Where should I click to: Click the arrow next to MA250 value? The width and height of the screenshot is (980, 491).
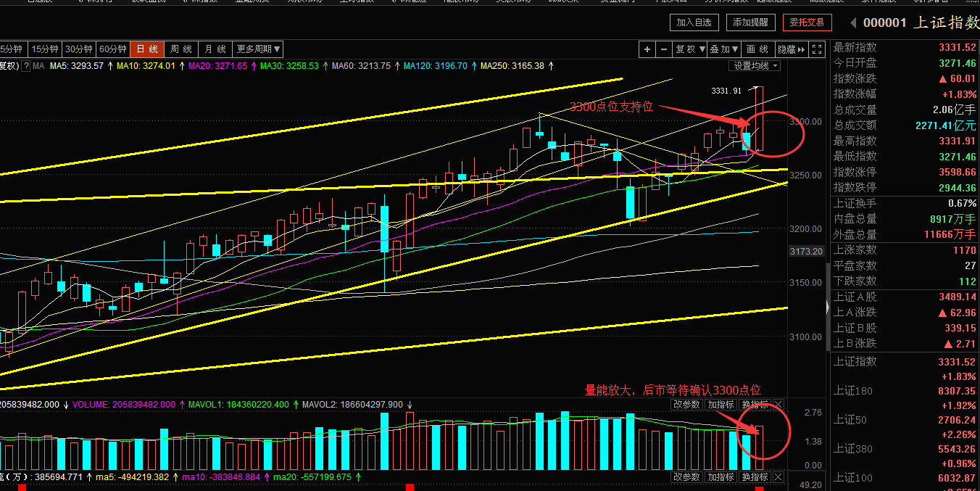click(551, 66)
